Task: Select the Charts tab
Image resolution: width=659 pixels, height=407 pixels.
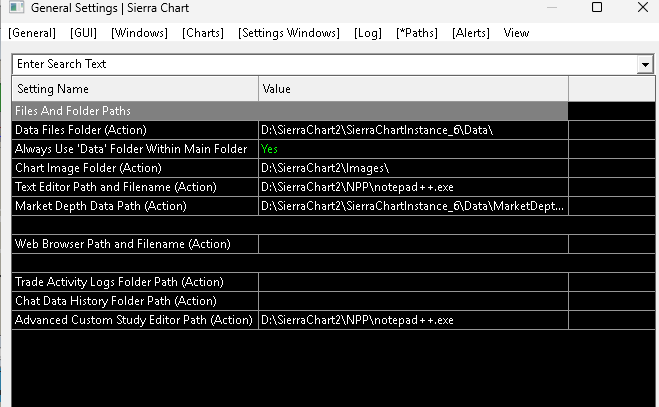Action: click(203, 33)
